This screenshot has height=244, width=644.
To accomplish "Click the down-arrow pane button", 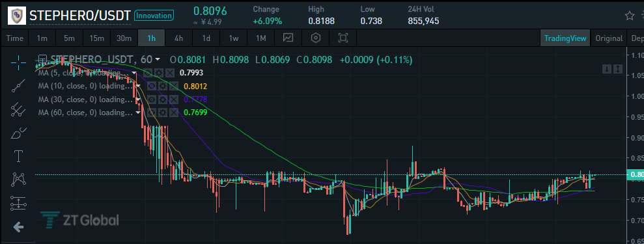I will click(x=607, y=69).
